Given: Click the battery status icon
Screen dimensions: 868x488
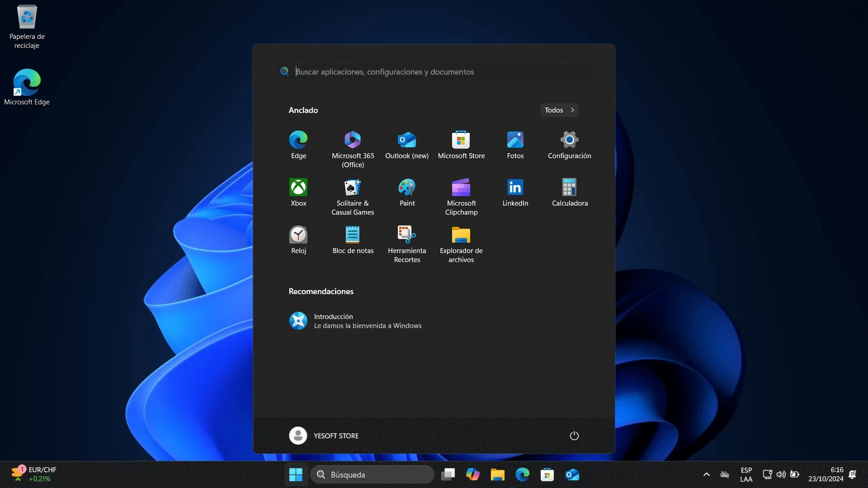Looking at the screenshot, I should pos(795,474).
